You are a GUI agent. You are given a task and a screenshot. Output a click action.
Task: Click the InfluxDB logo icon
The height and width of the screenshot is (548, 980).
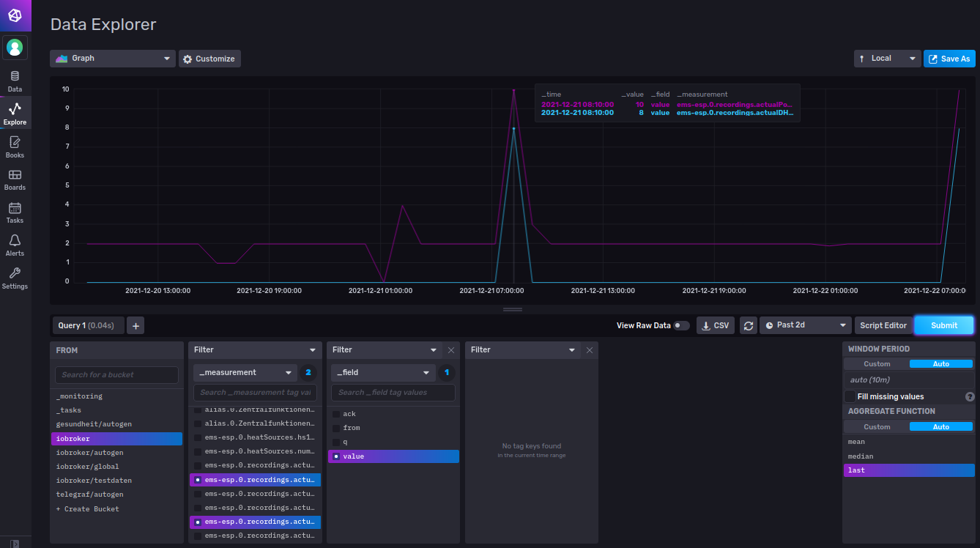pos(15,15)
